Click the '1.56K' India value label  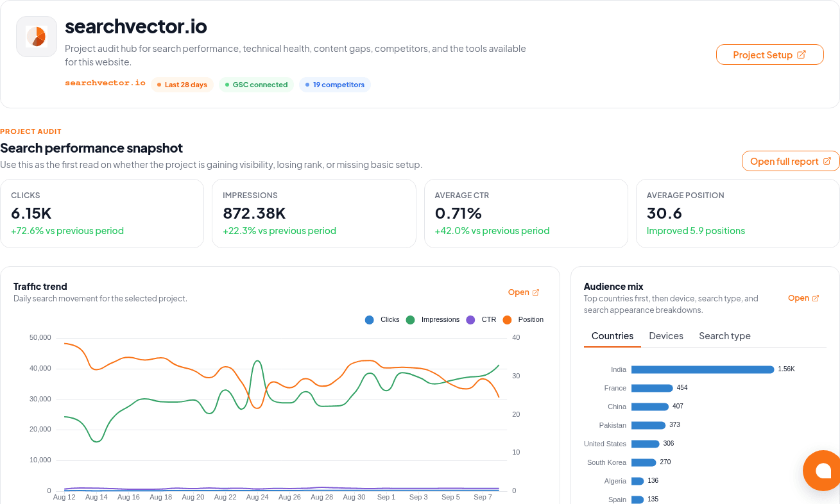[786, 369]
